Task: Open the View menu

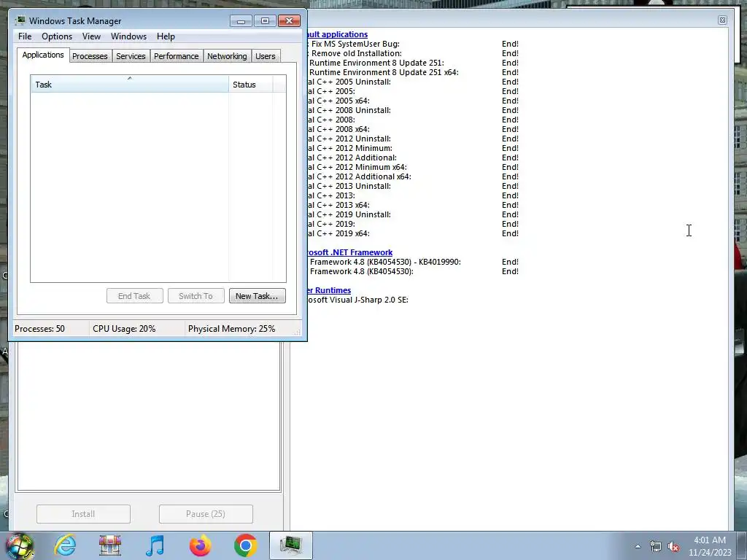Action: click(x=91, y=36)
